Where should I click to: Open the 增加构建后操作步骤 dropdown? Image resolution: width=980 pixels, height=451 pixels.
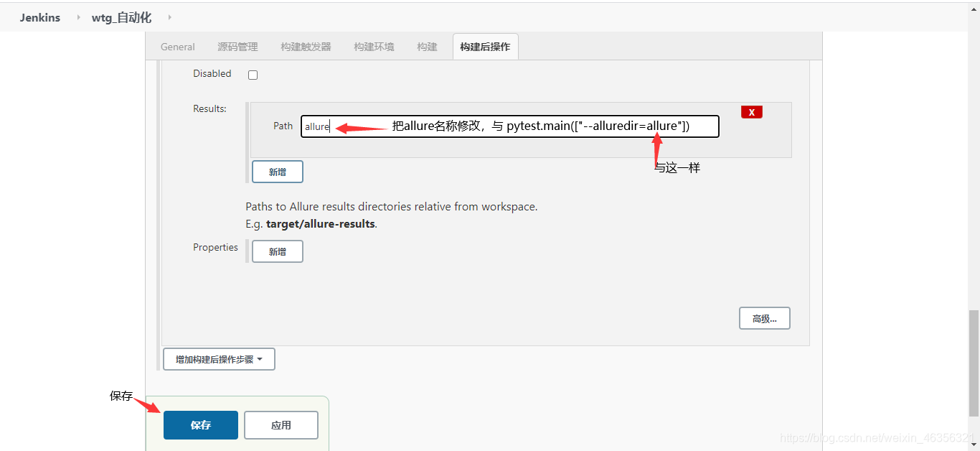click(x=219, y=359)
